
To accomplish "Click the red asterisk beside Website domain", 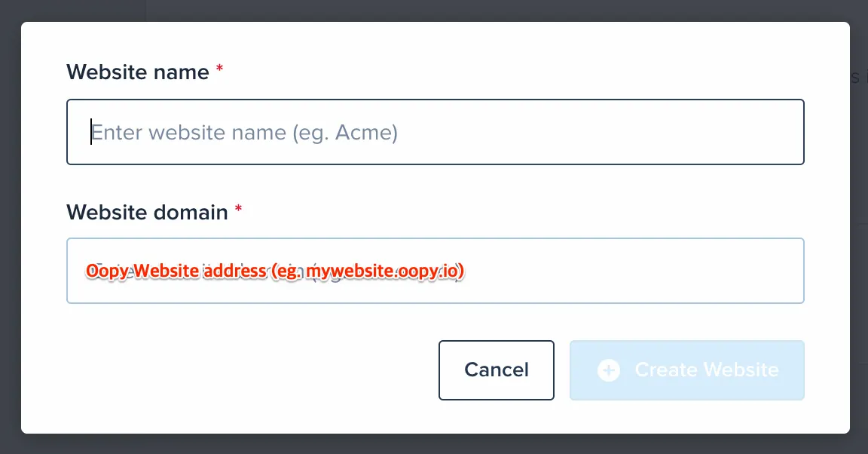I will tap(239, 209).
